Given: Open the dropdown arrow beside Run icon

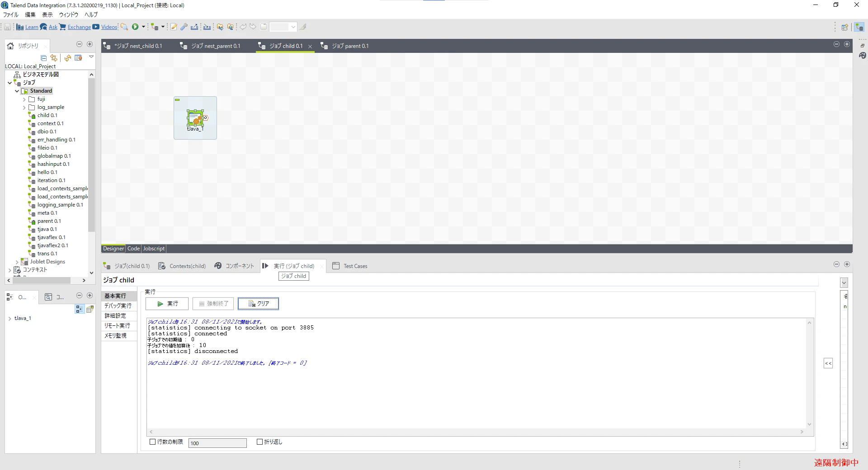Looking at the screenshot, I should point(143,27).
